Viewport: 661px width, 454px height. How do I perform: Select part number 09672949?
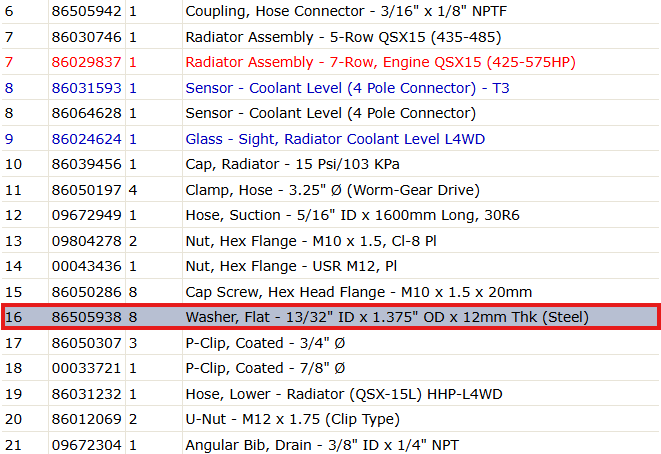(x=86, y=215)
